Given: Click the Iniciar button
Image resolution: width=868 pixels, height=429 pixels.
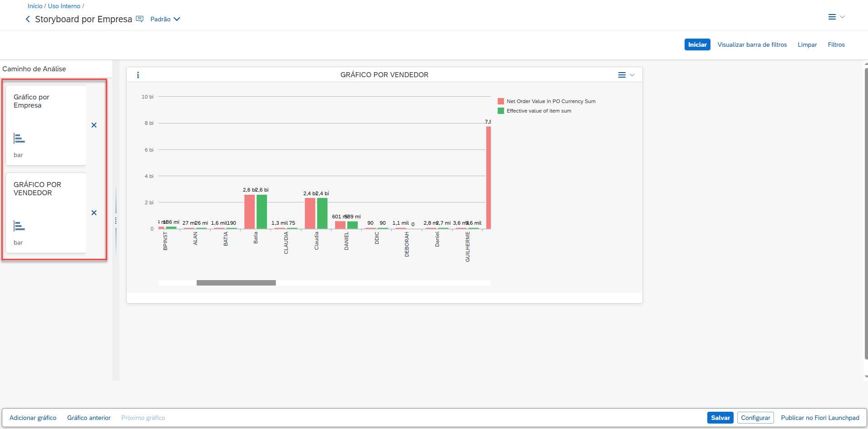Looking at the screenshot, I should (x=697, y=44).
